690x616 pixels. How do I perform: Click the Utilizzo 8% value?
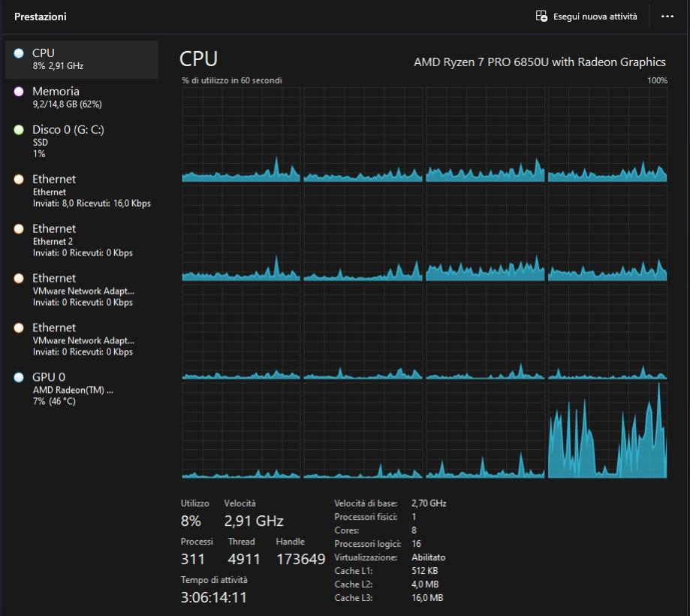[x=191, y=521]
